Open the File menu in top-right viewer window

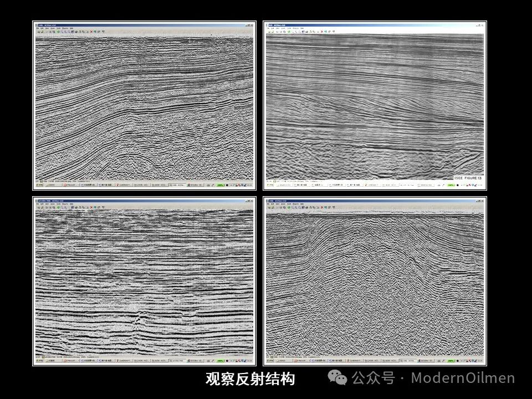point(268,28)
